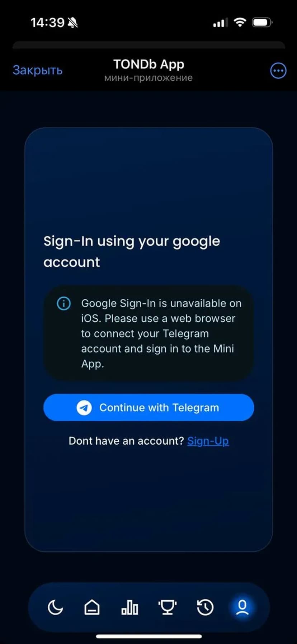297x644 pixels.
Task: Open the trophy leaderboard tab
Action: pos(168,607)
